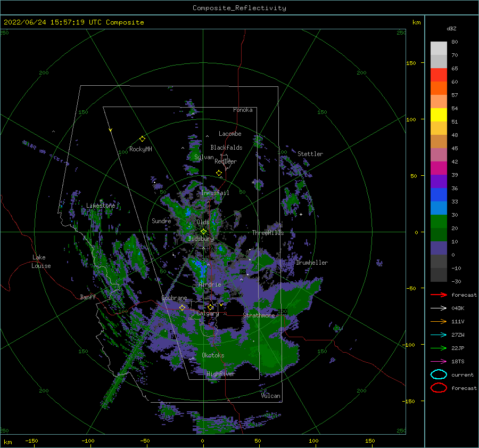
Task: Click the ThreeHills town label
Action: [x=268, y=233]
